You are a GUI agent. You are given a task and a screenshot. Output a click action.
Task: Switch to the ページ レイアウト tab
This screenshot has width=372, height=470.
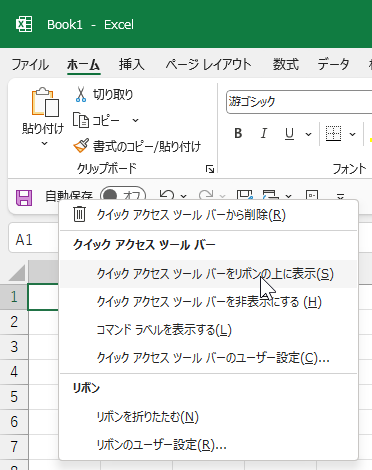[x=208, y=64]
